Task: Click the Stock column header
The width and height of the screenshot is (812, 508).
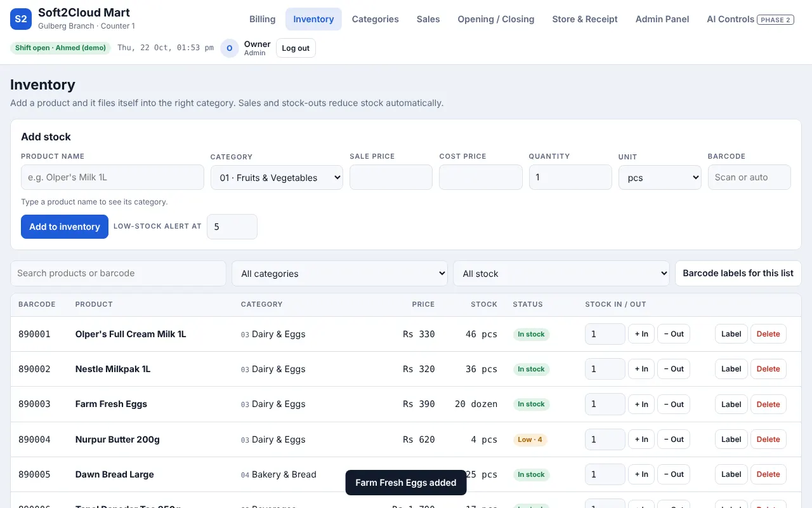Action: pos(484,304)
